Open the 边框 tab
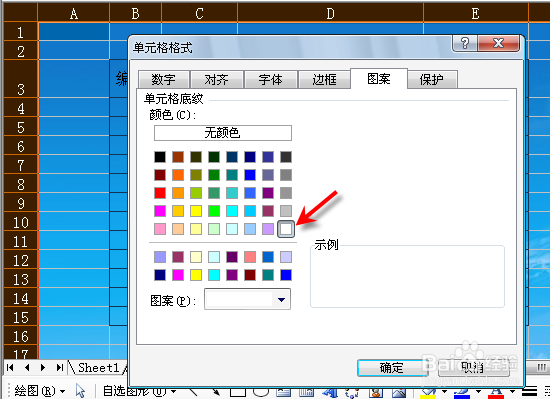This screenshot has height=399, width=550. point(324,80)
